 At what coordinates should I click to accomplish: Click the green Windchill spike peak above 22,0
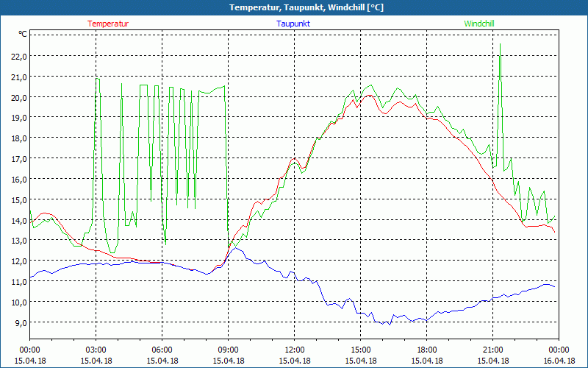click(500, 44)
